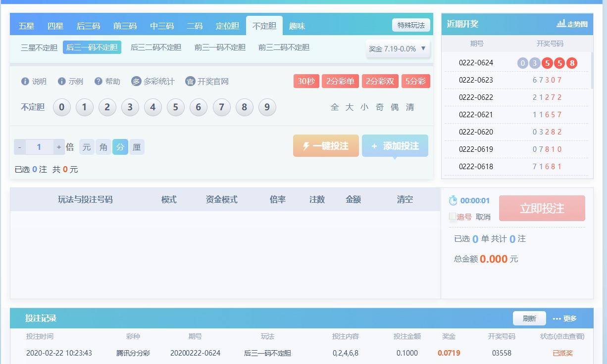Select 后三二码不定胆 sub-option

click(156, 47)
